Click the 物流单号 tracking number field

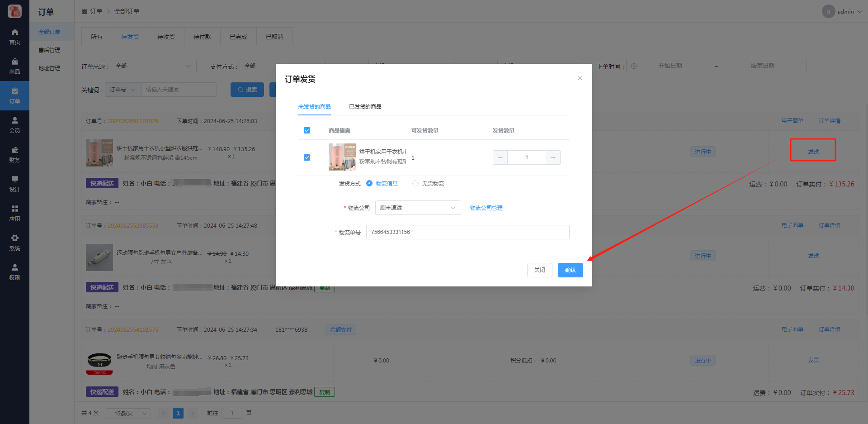pyautogui.click(x=467, y=232)
